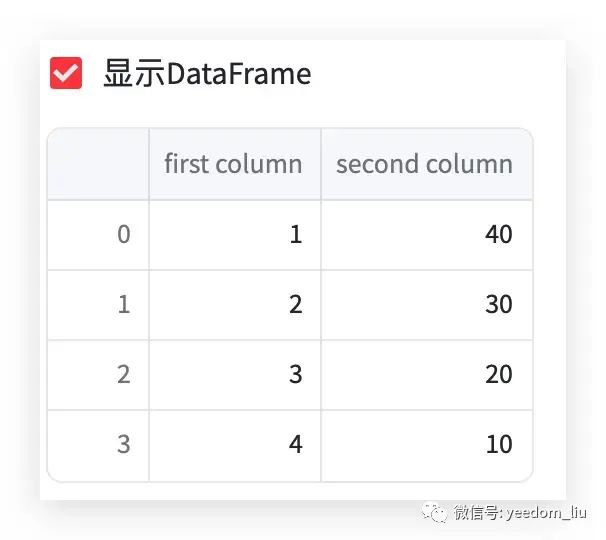Click the cell with value 30

click(x=427, y=305)
